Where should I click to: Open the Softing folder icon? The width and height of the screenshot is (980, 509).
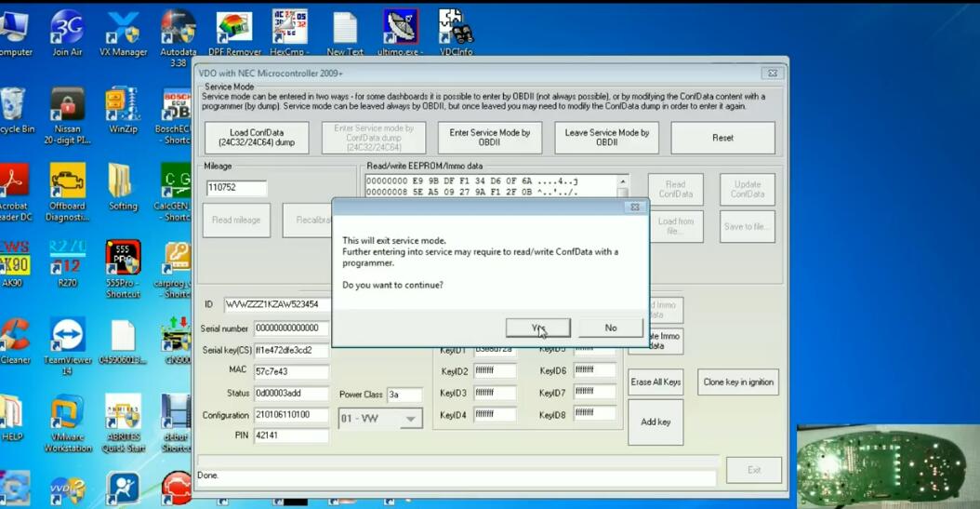123,188
